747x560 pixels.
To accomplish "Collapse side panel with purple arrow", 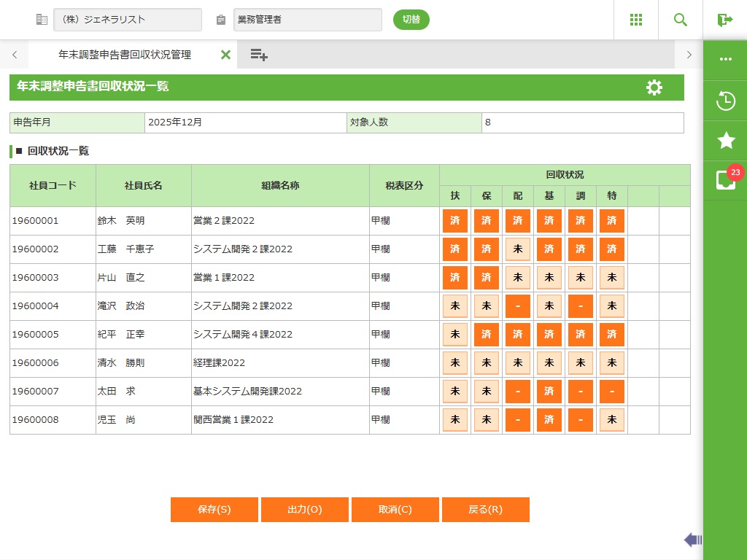I will tap(692, 540).
